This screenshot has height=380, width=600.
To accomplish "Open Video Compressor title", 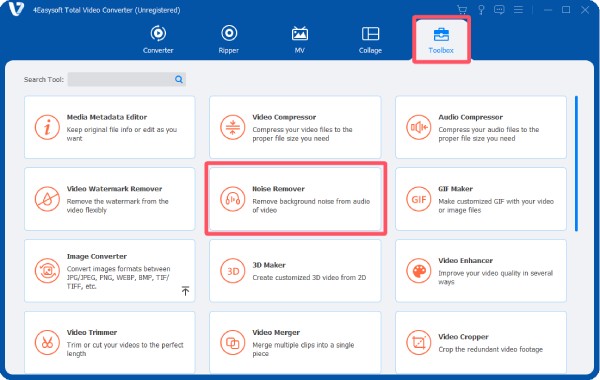I will (284, 117).
